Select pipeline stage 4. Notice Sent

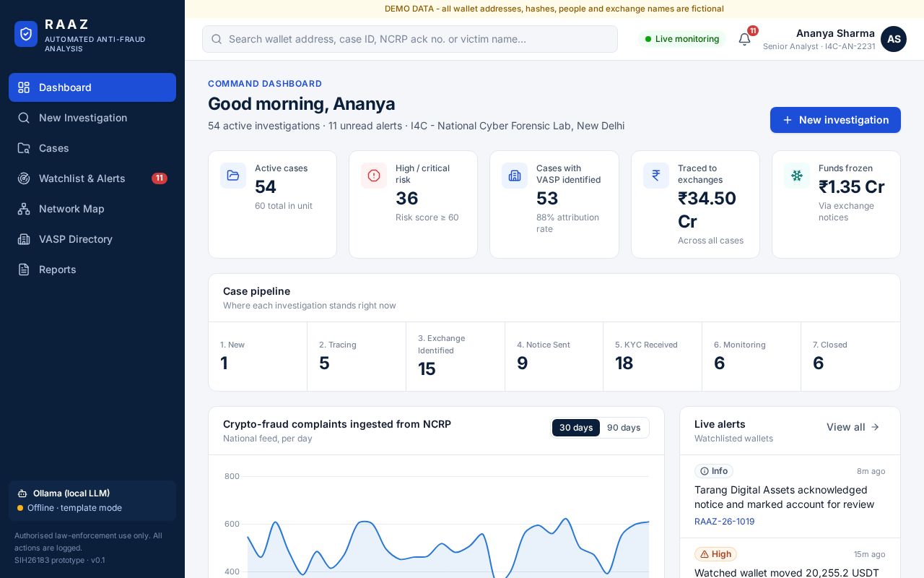pyautogui.click(x=554, y=357)
